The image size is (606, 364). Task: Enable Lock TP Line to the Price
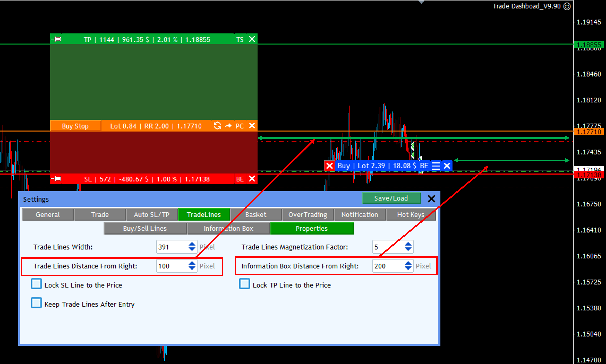244,284
